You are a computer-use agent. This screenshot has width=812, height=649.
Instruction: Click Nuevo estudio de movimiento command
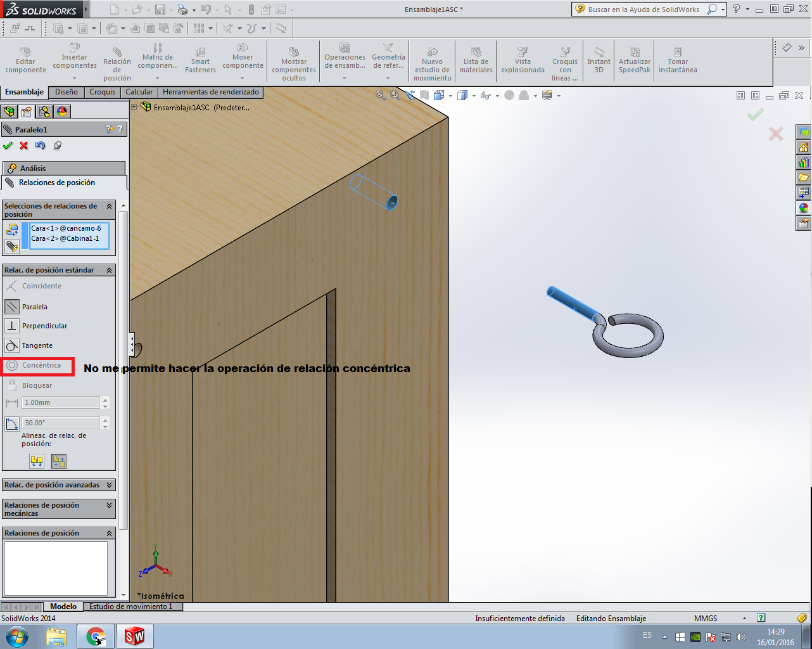click(432, 63)
